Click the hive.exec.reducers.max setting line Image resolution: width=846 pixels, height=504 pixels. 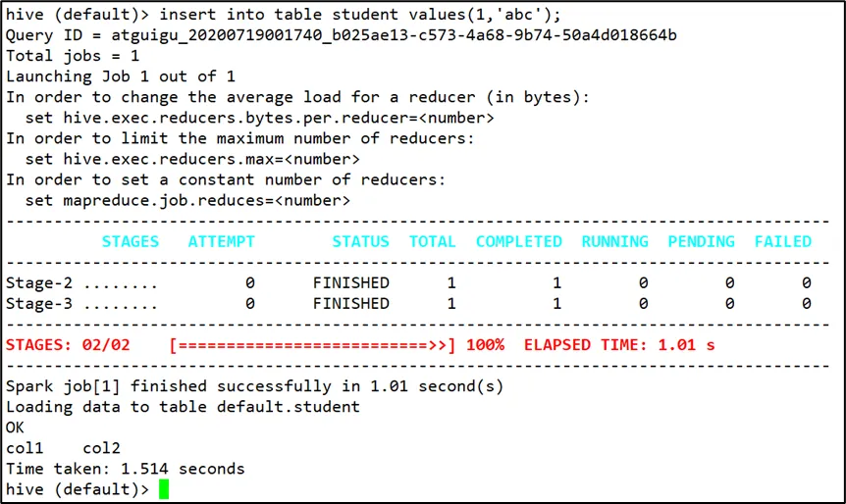[x=192, y=159]
